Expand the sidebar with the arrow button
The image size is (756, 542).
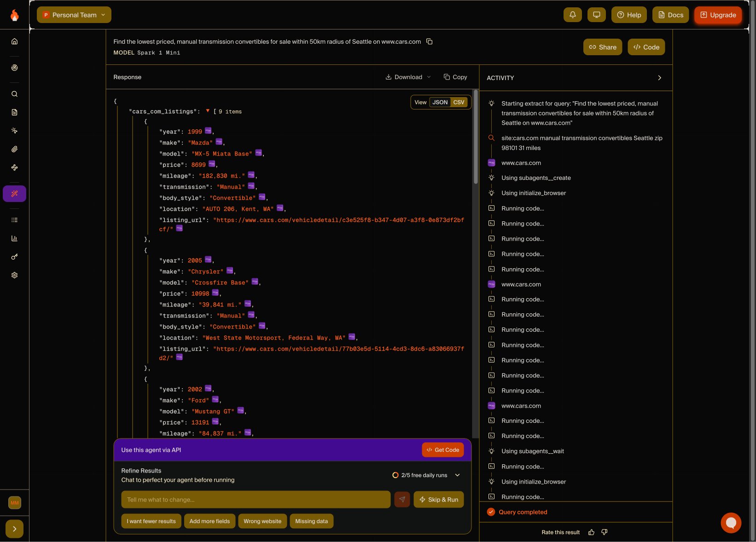pyautogui.click(x=14, y=529)
